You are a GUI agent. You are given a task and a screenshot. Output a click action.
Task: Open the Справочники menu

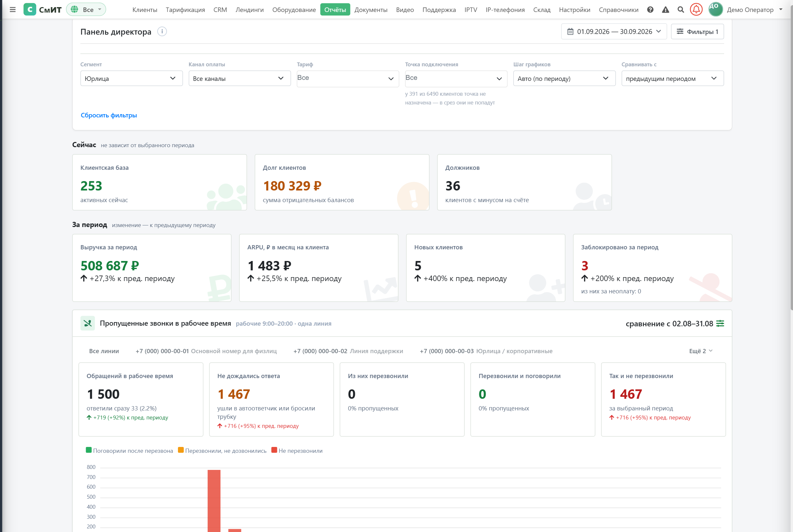tap(618, 9)
